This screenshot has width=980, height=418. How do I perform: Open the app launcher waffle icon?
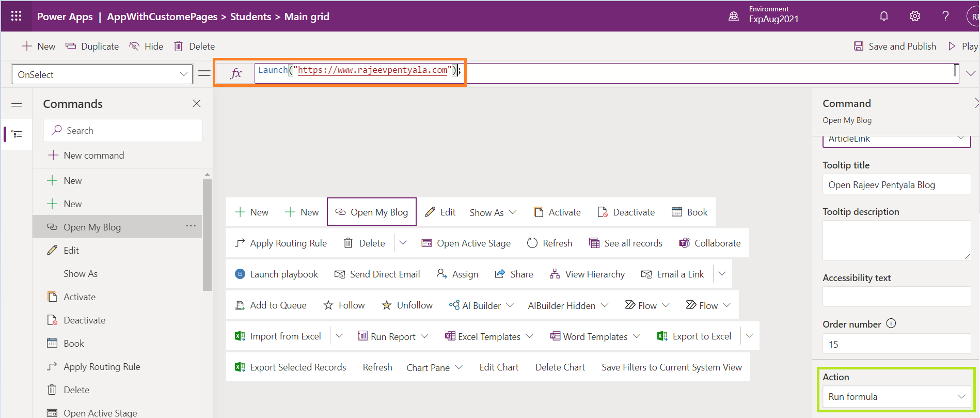click(x=16, y=16)
